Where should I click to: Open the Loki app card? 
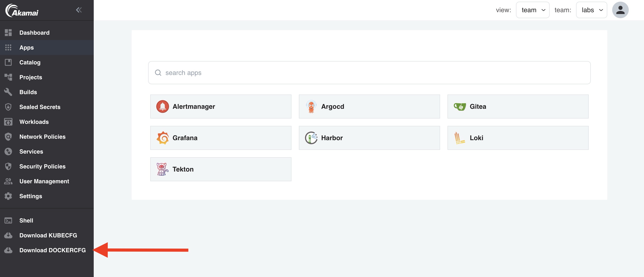coord(518,138)
